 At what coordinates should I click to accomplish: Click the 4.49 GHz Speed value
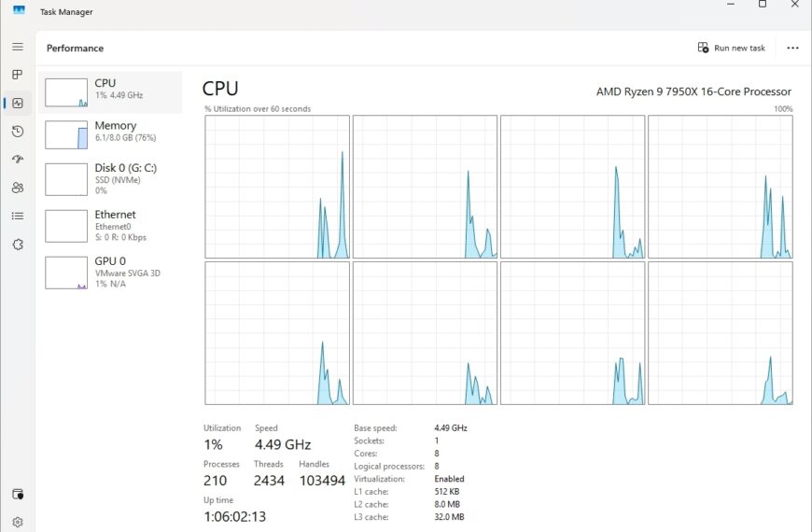click(283, 444)
